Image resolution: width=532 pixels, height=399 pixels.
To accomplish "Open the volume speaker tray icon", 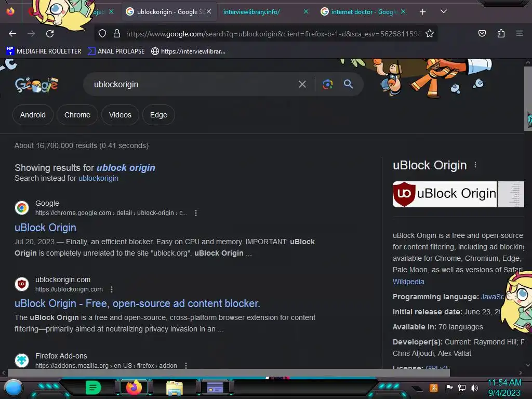I will point(474,388).
